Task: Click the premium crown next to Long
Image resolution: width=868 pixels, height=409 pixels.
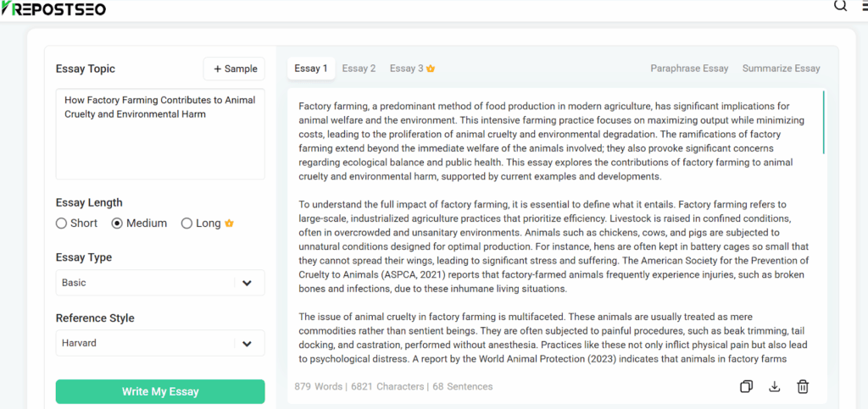Action: click(229, 224)
